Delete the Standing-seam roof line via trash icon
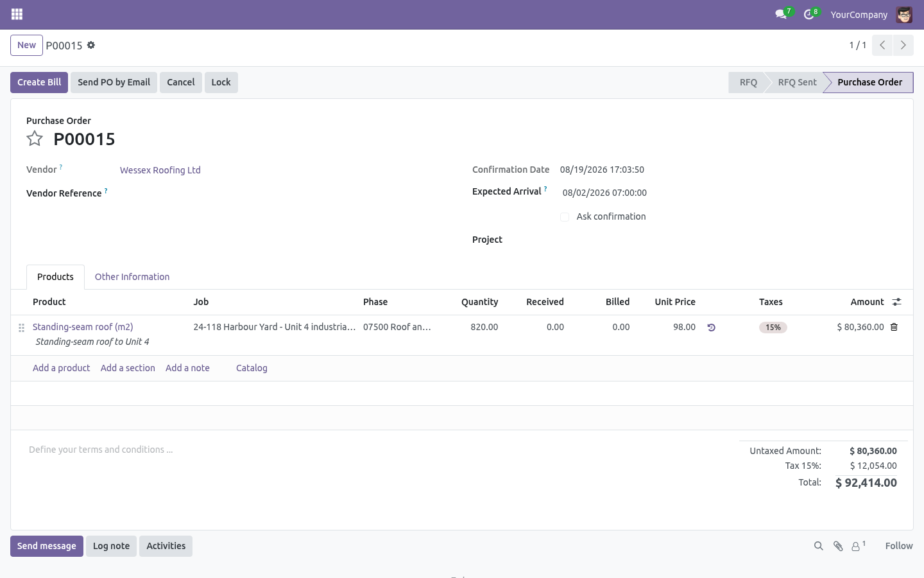Screen dimensions: 924x578 (894, 327)
